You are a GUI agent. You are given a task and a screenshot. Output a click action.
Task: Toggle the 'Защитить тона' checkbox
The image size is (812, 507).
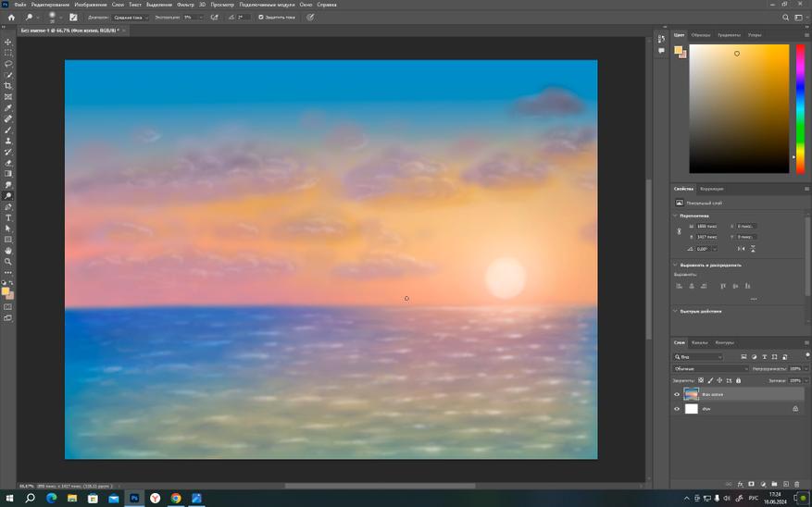click(261, 17)
